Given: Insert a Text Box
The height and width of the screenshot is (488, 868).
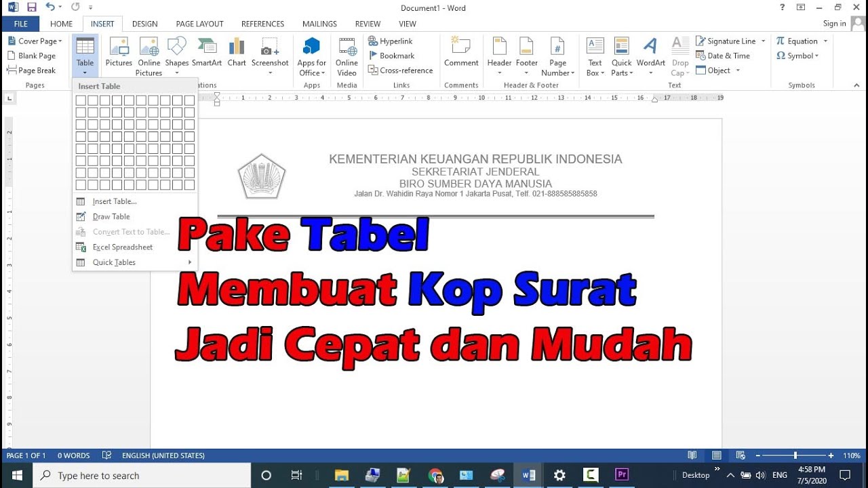Looking at the screenshot, I should coord(595,57).
